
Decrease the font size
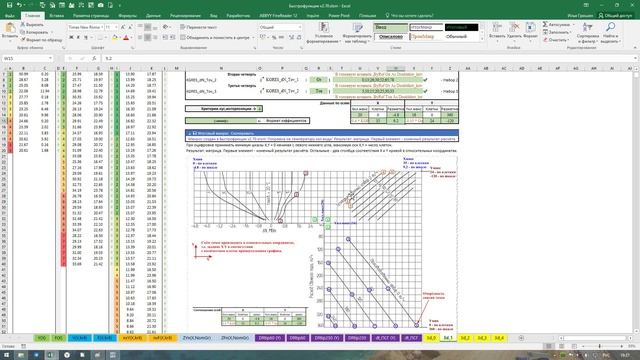(x=130, y=27)
